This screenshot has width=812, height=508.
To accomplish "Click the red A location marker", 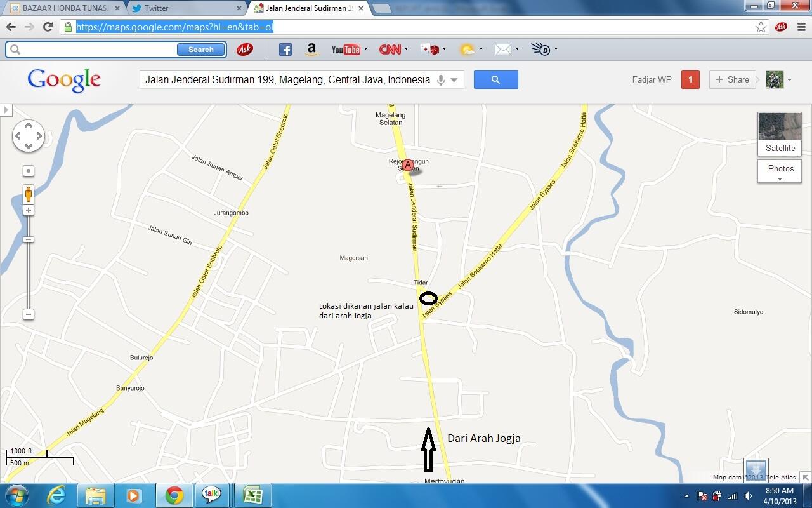I will click(x=408, y=166).
